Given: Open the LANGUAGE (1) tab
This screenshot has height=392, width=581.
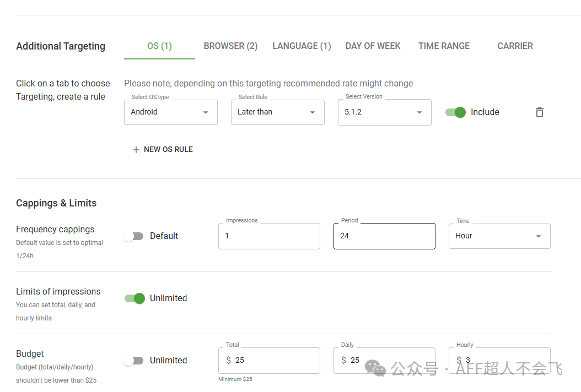Looking at the screenshot, I should [x=302, y=46].
